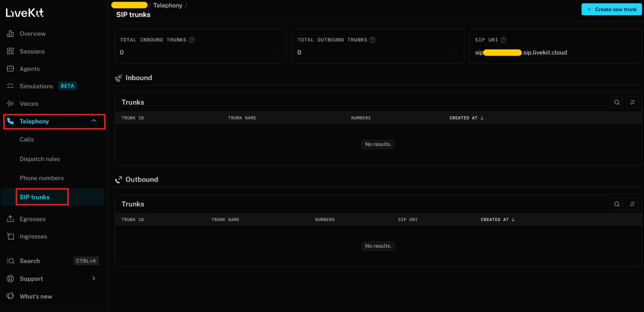Viewport: 644px width, 312px height.
Task: Click the Ingresses icon
Action: pyautogui.click(x=10, y=236)
